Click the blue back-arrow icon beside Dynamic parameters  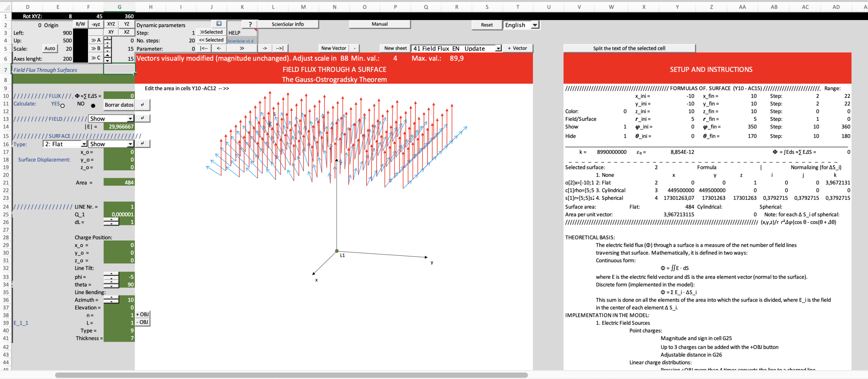(x=219, y=24)
